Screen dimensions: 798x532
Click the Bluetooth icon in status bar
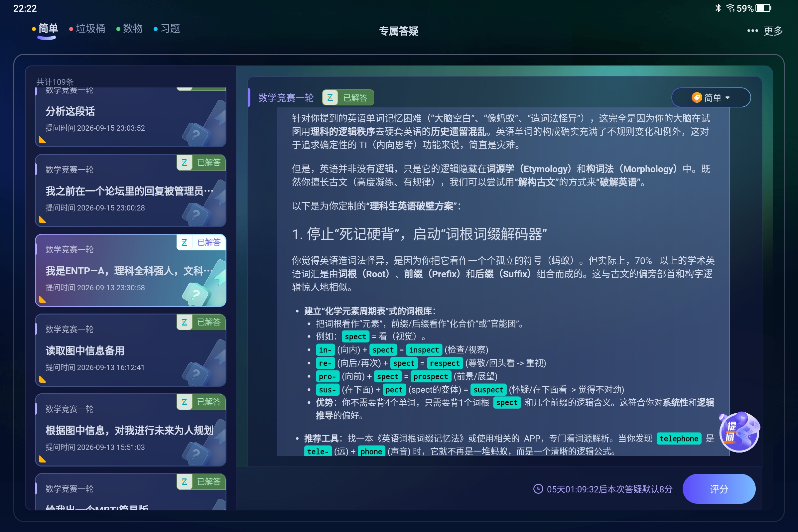718,8
